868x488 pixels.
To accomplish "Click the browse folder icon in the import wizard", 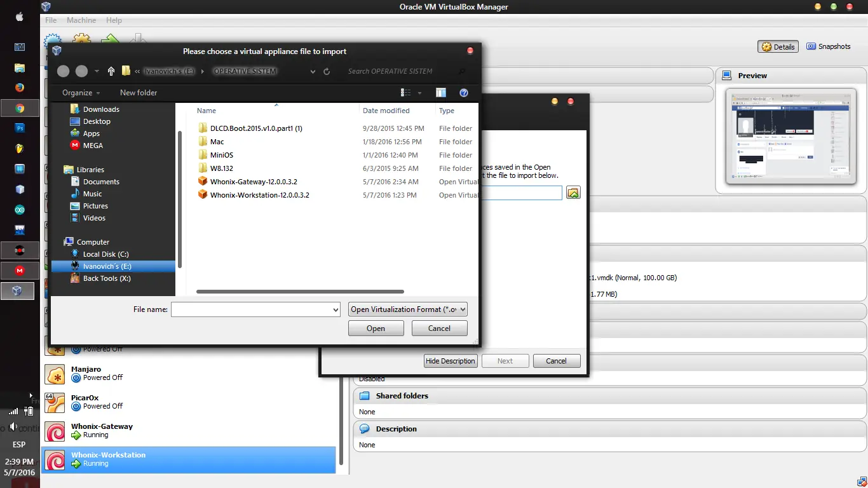I will pos(573,193).
